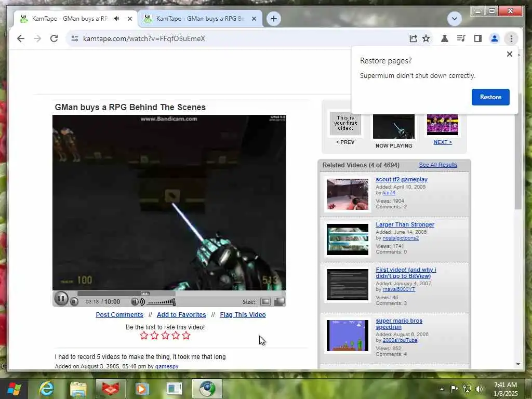Image resolution: width=532 pixels, height=399 pixels.
Task: Show hidden tray icons arrow
Action: click(442, 389)
